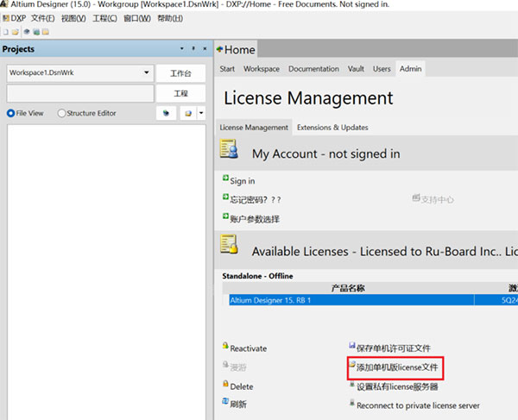Click the empty project name field
Image resolution: width=518 pixels, height=420 pixels.
tap(80, 94)
